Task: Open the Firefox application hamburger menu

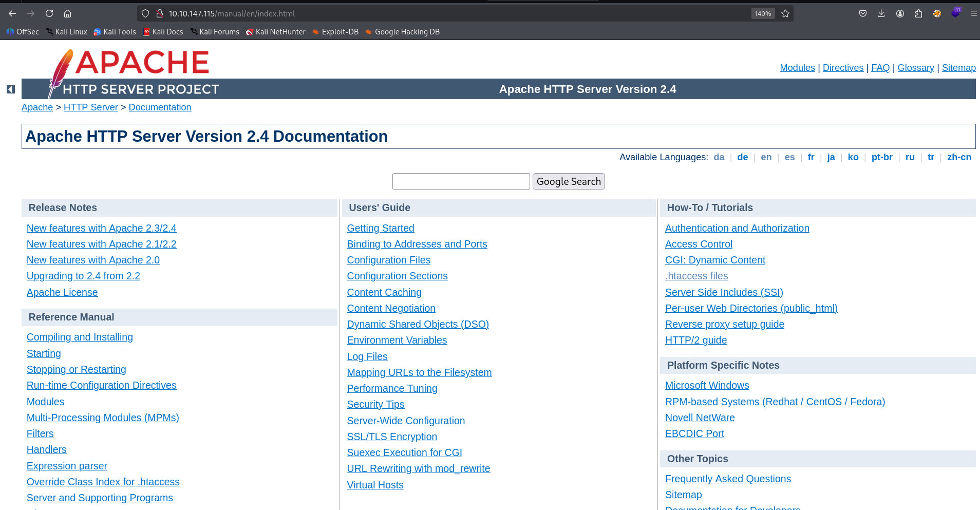Action: pyautogui.click(x=974, y=13)
